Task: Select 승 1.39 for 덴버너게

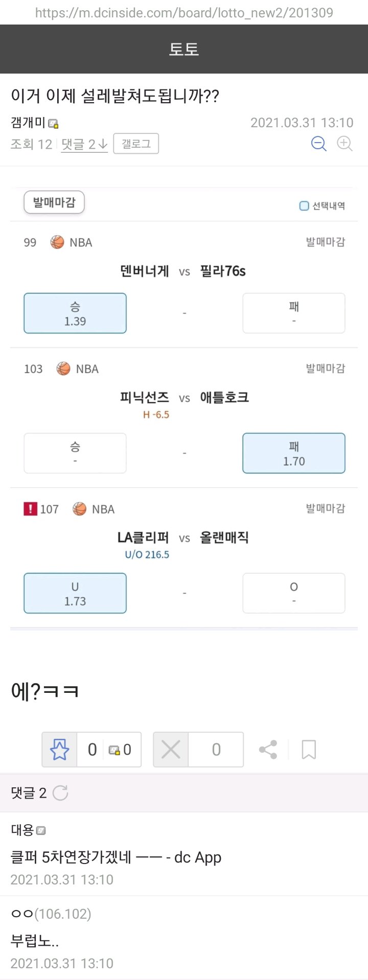Action: [75, 313]
